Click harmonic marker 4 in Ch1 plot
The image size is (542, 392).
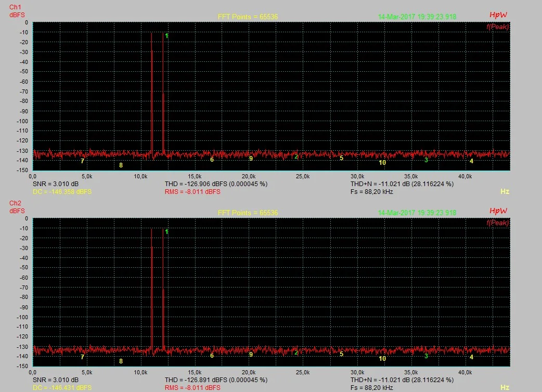pos(471,161)
